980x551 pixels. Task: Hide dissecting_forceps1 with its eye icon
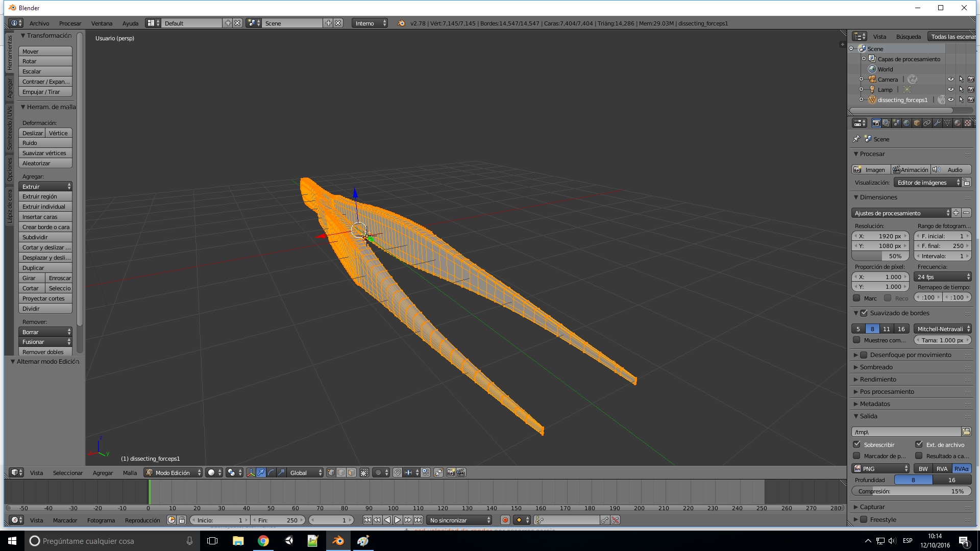(951, 100)
